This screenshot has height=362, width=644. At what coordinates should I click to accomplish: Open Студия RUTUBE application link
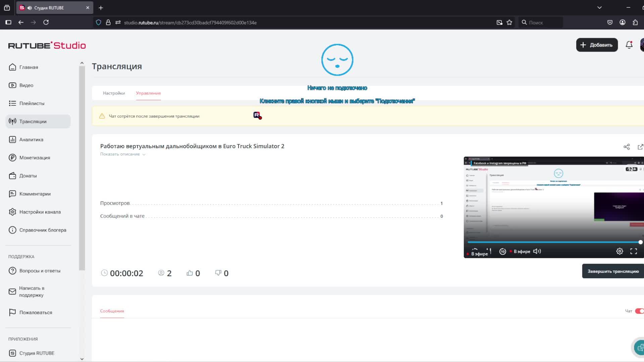pos(38,353)
